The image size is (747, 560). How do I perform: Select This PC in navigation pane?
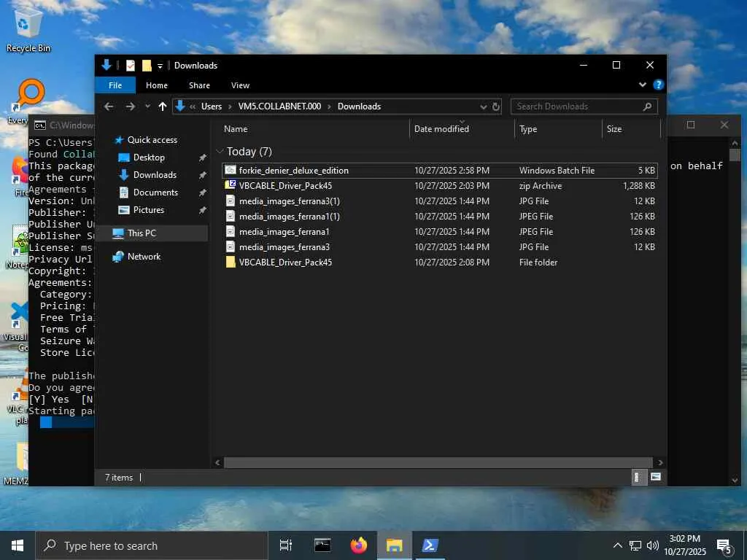(x=142, y=233)
